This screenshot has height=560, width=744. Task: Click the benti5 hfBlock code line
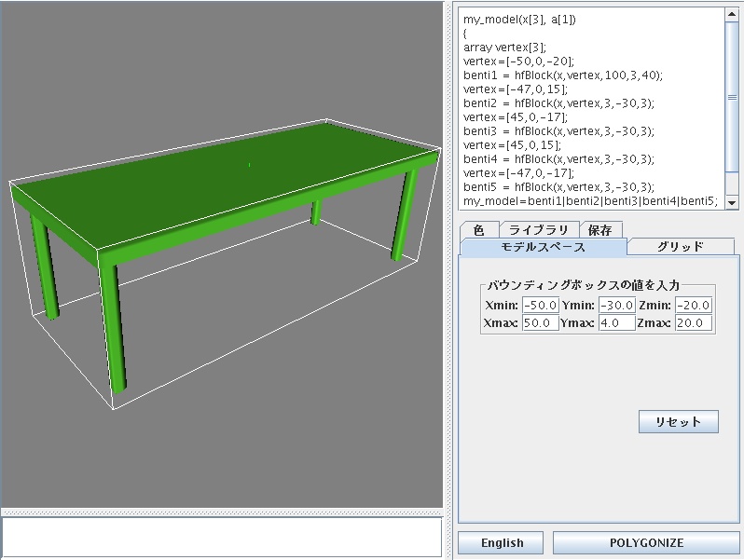pyautogui.click(x=559, y=187)
